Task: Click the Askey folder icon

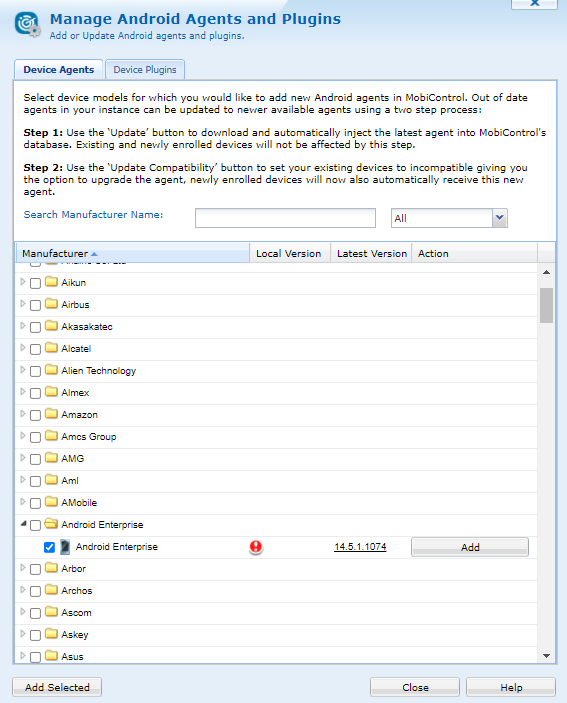Action: [x=52, y=634]
